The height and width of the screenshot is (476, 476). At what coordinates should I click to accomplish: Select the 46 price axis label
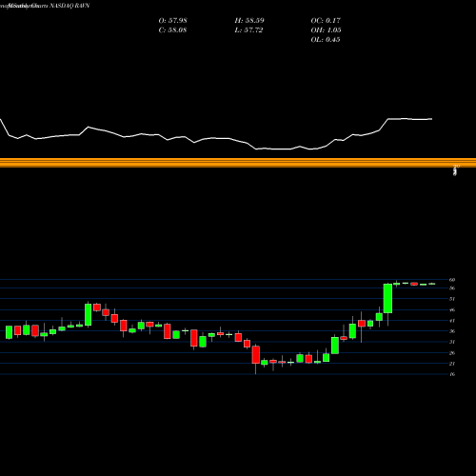click(452, 310)
